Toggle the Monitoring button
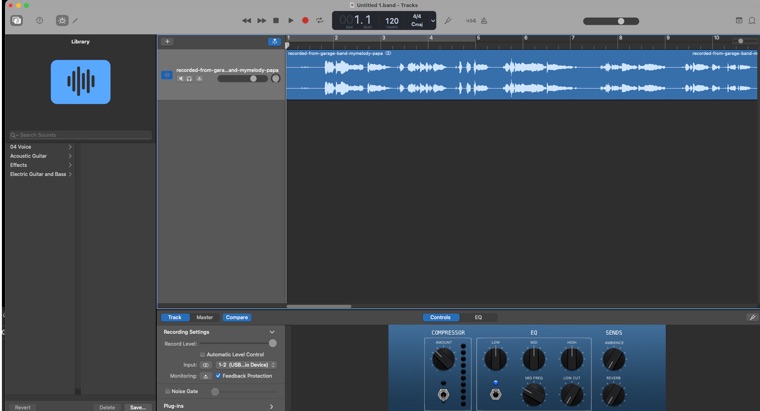Viewport: 760px width, 411px height. click(206, 376)
